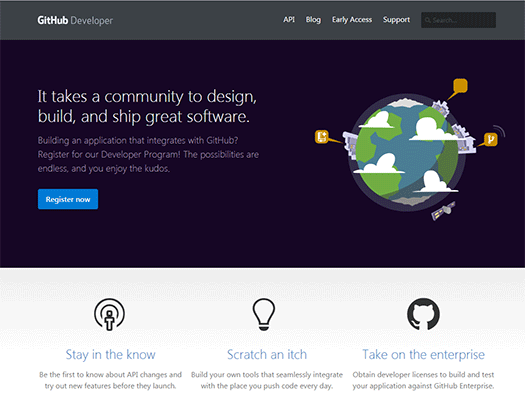This screenshot has height=408, width=525.
Task: Click the satellite icon below the globe
Action: pos(443,211)
